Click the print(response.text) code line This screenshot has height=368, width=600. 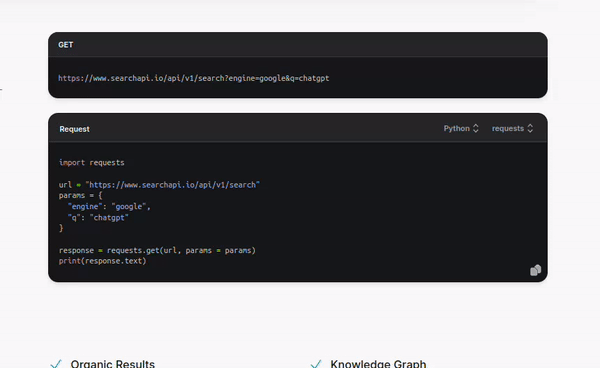(103, 261)
